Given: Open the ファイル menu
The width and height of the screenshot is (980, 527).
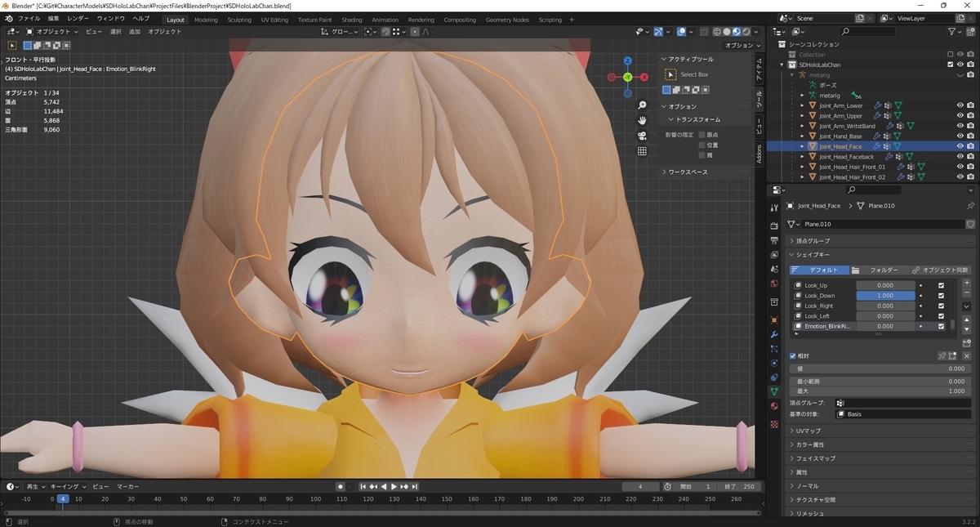Looking at the screenshot, I should (29, 19).
